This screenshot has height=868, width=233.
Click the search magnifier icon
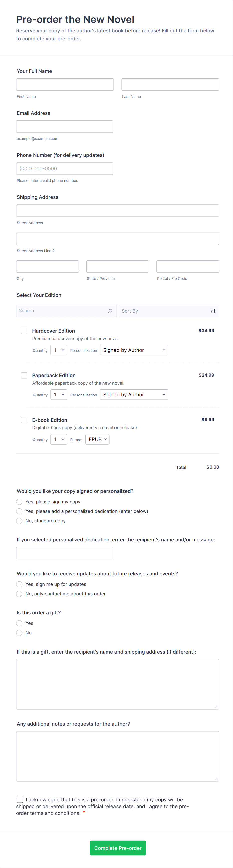pyautogui.click(x=110, y=311)
